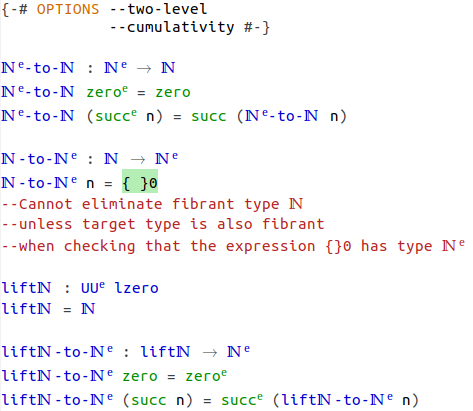Click green zero pattern in liftℕ-to-ℕᵉ clause
Screen dimensions: 473x411
click(x=140, y=376)
